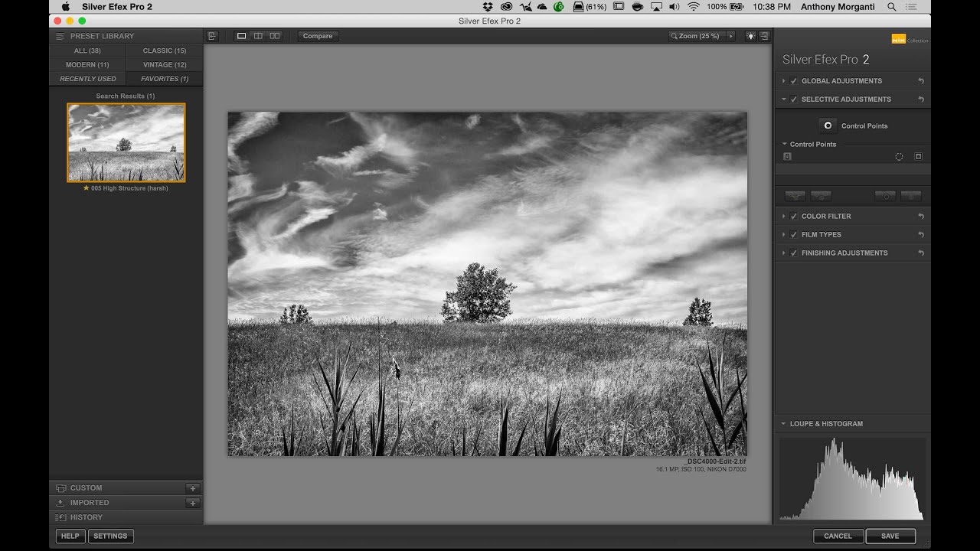Toggle Global Adjustments checkbox

(794, 81)
